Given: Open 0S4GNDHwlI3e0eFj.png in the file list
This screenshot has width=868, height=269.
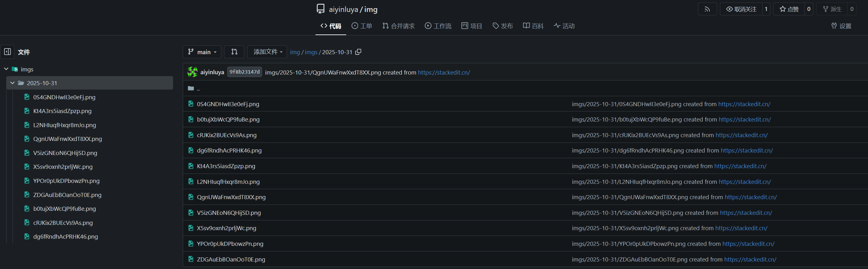Looking at the screenshot, I should 228,104.
